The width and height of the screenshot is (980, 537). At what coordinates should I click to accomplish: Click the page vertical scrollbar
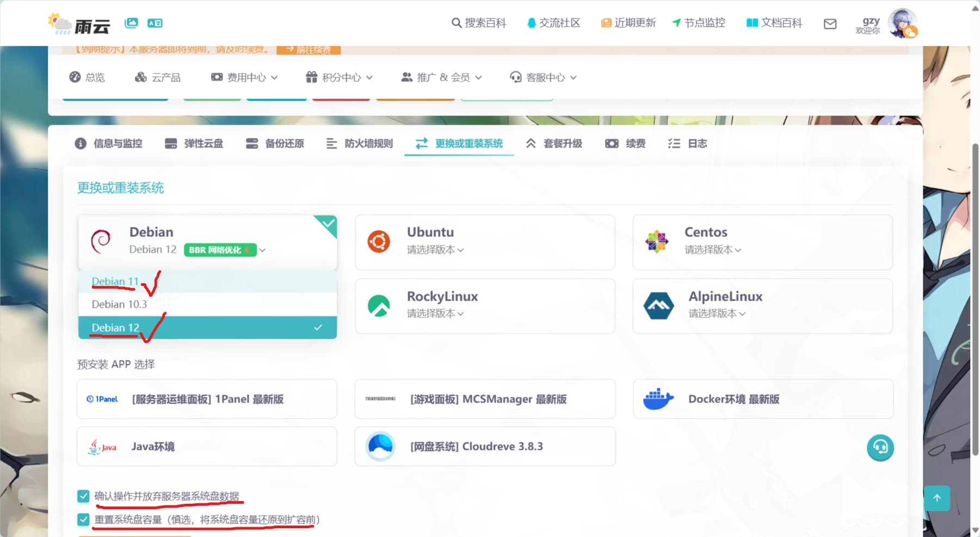(x=975, y=300)
